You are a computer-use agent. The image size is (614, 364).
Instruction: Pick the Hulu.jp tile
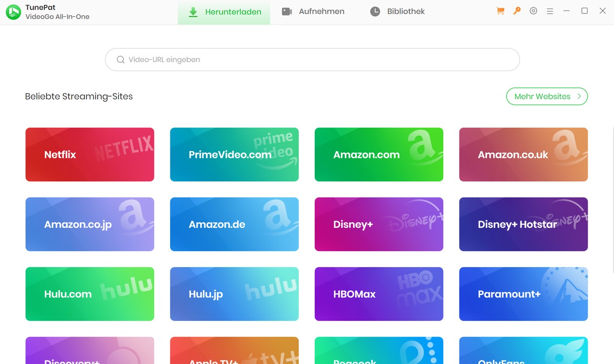point(234,294)
